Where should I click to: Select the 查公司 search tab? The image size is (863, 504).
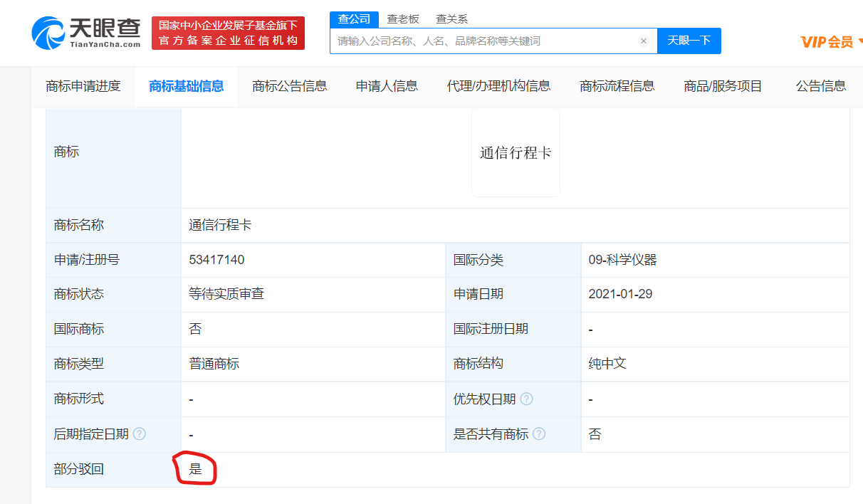pos(354,19)
